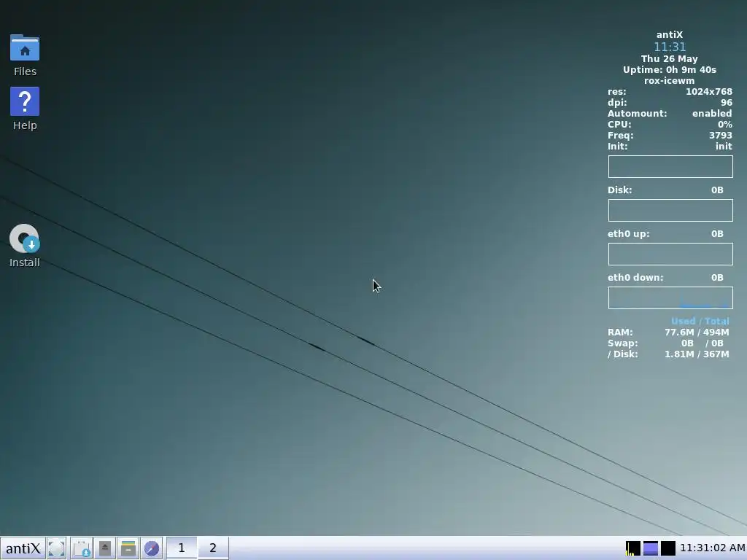Image resolution: width=747 pixels, height=560 pixels.
Task: Click the eject/unplug drive taskbar icon
Action: pyautogui.click(x=105, y=548)
